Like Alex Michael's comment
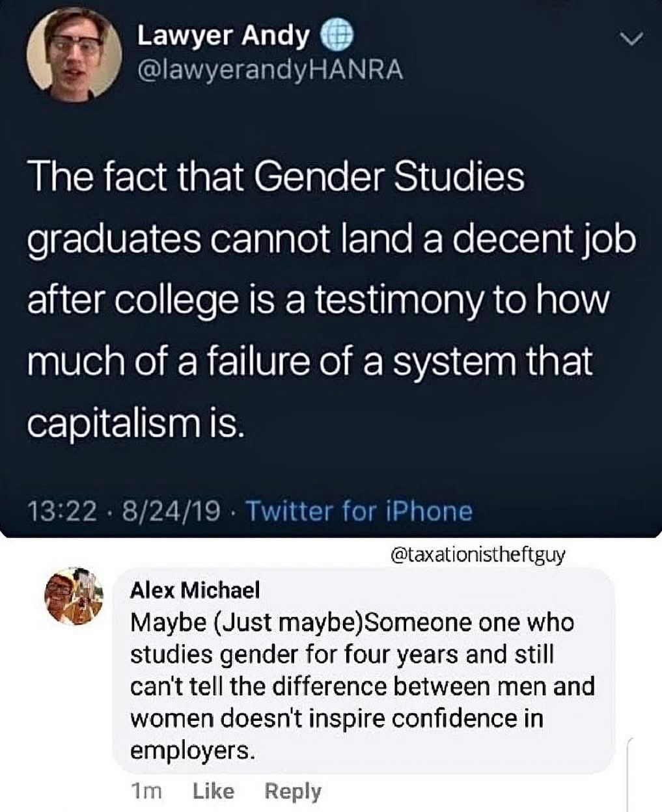 tap(214, 792)
